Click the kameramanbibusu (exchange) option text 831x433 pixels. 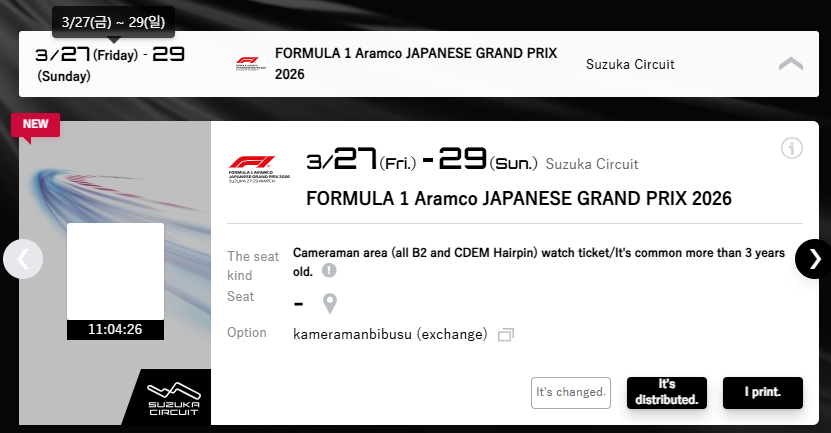click(390, 333)
